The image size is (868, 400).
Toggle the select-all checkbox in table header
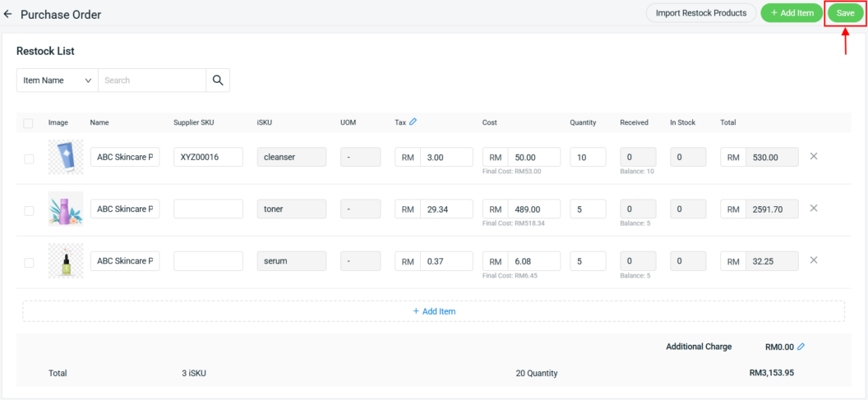click(x=29, y=123)
